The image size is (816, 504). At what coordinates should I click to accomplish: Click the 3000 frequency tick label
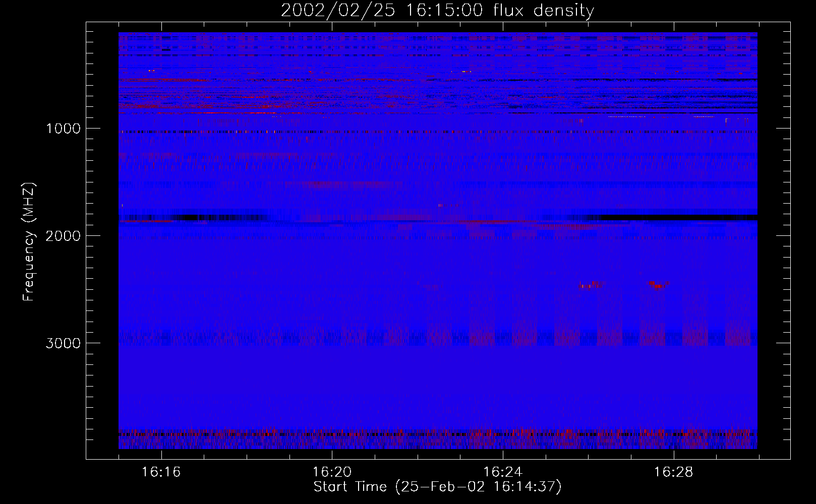pyautogui.click(x=63, y=343)
